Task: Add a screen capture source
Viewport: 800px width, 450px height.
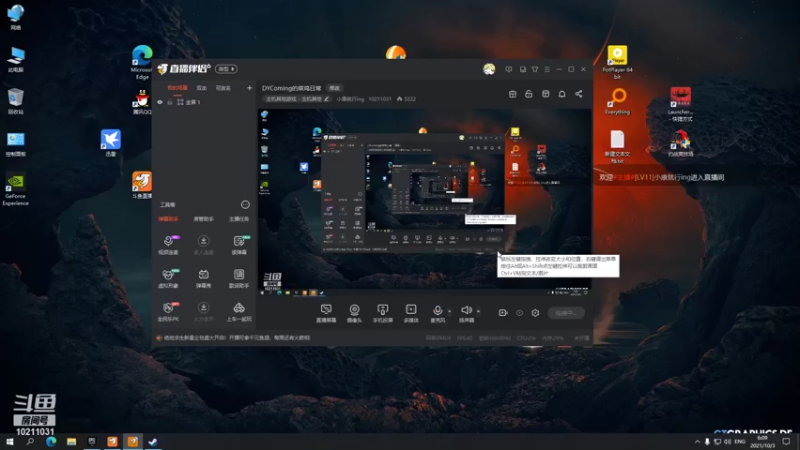Action: tap(326, 313)
